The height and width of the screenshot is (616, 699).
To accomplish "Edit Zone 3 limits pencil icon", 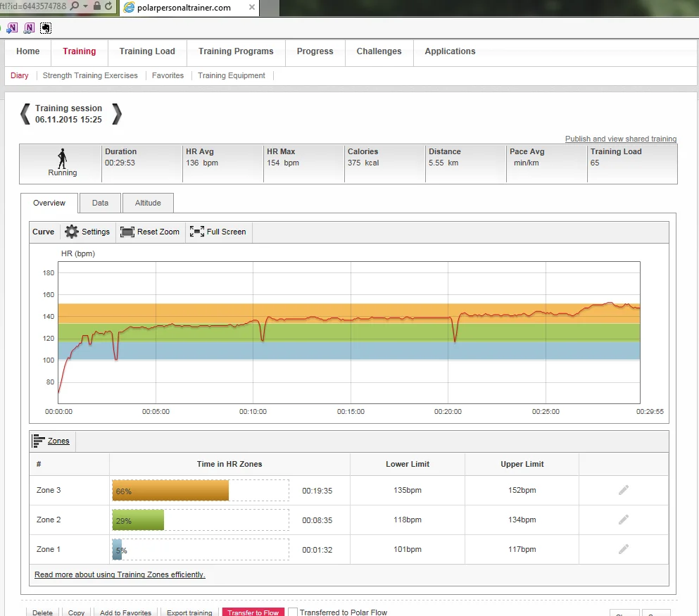I will [x=623, y=490].
